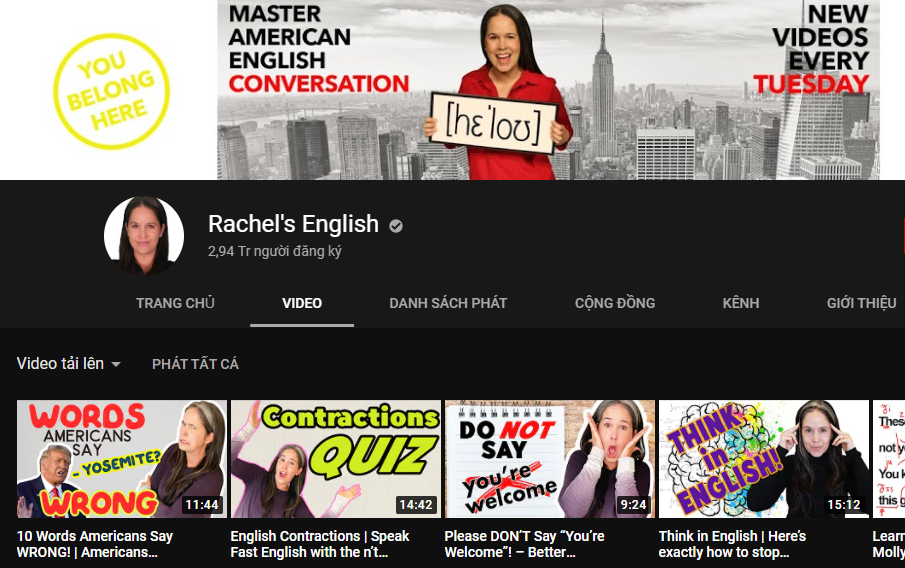The image size is (905, 568).
Task: Switch to DANH SÁCH PHÁT tab
Action: click(448, 303)
